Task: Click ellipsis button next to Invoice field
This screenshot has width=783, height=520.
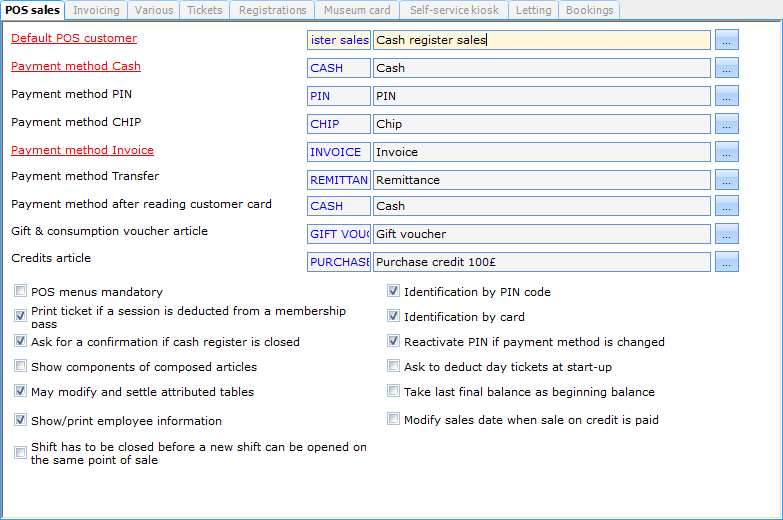Action: click(x=727, y=152)
